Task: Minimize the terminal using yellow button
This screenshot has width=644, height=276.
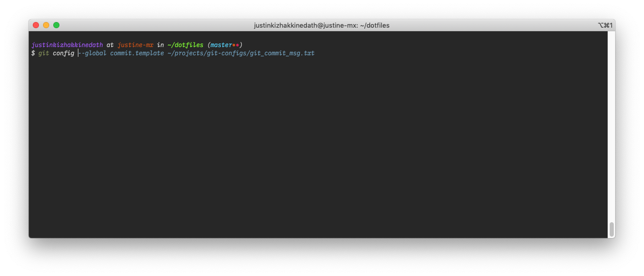Action: tap(46, 25)
